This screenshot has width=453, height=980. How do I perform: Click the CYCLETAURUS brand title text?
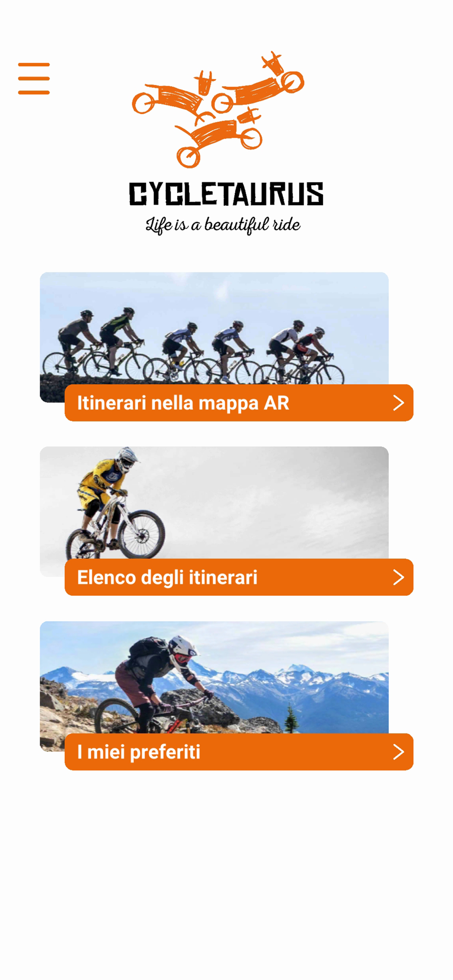[x=226, y=194]
